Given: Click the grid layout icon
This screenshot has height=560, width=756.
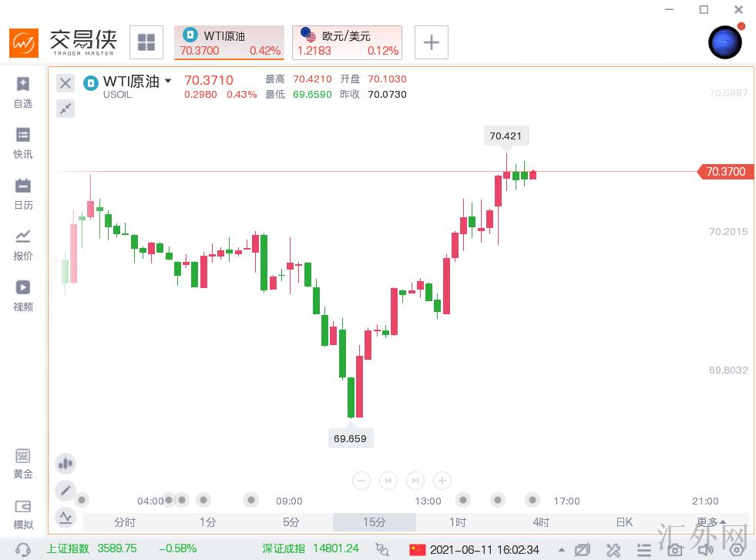Looking at the screenshot, I should [x=146, y=42].
